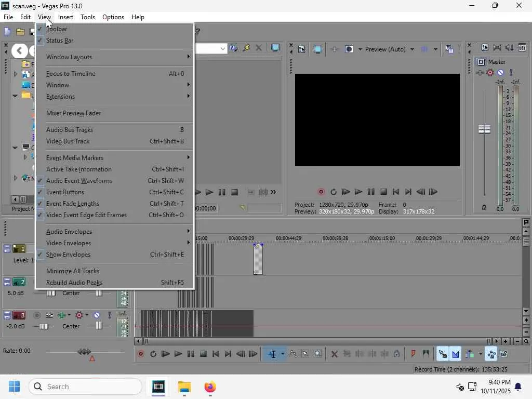Image resolution: width=532 pixels, height=399 pixels.
Task: Select Audio Bus Tracks menu item
Action: [115, 130]
